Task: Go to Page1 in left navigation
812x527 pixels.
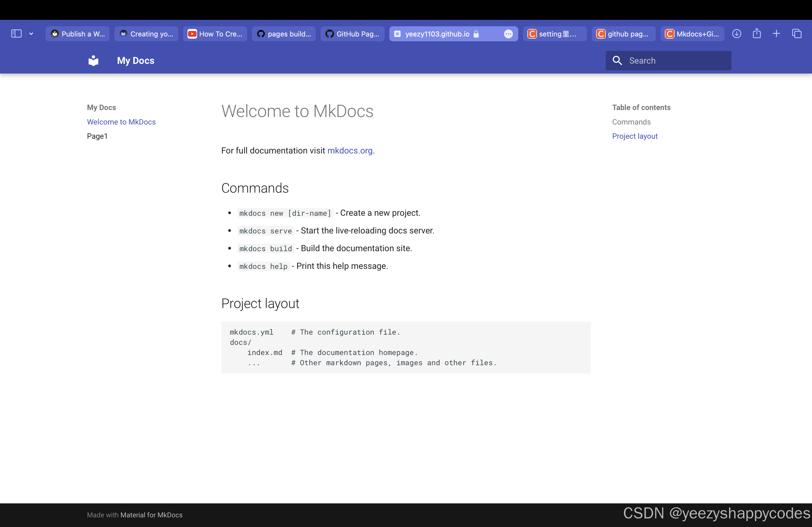Action: (x=97, y=136)
